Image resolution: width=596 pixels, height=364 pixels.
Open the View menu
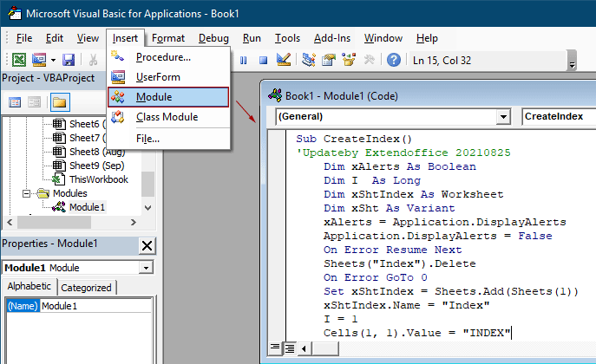click(88, 38)
